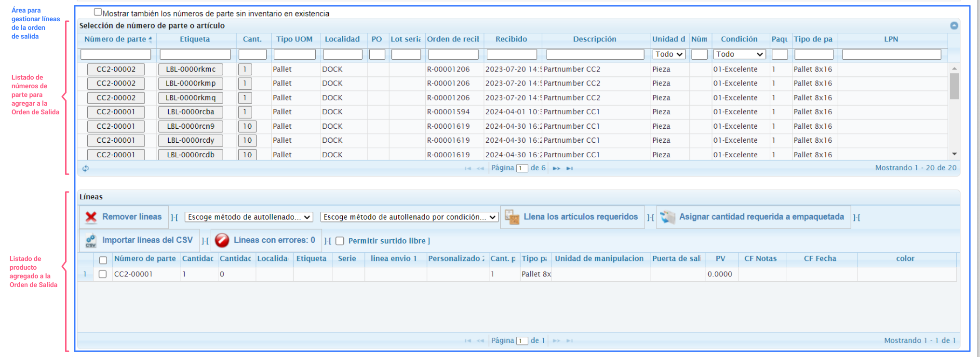Click the Asignar cantidad requerida icon
The image size is (980, 357).
pos(668,217)
